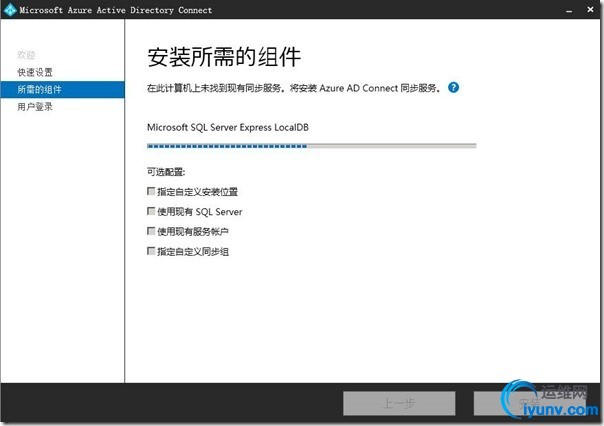The width and height of the screenshot is (604, 426).
Task: Toggle 指定自定义同步组 checkbox
Action: pyautogui.click(x=151, y=252)
